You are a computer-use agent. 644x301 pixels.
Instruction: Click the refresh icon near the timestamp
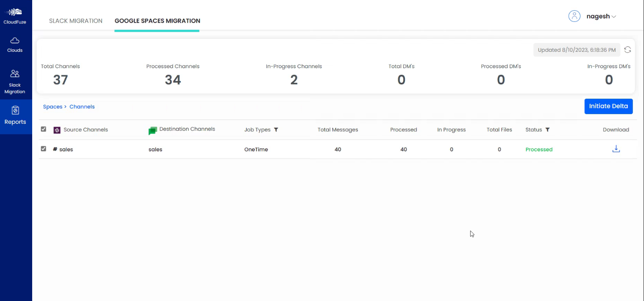point(627,49)
